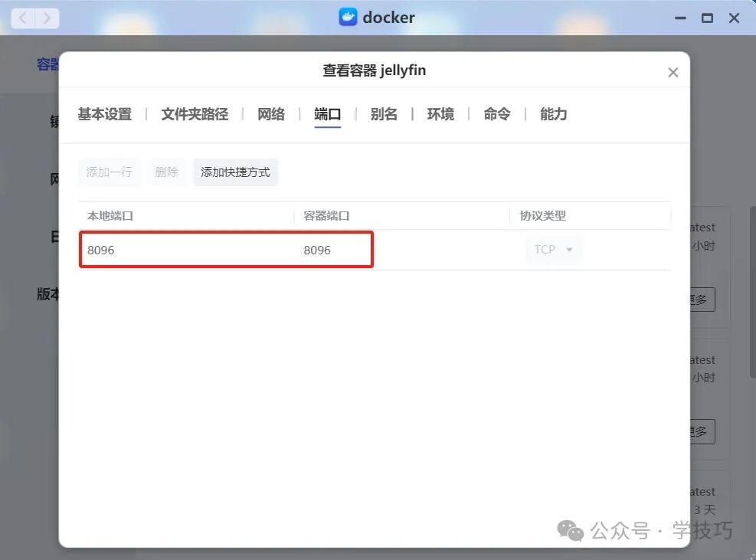Switch to the 基本设置 tab
Image resolution: width=756 pixels, height=560 pixels.
(x=103, y=114)
